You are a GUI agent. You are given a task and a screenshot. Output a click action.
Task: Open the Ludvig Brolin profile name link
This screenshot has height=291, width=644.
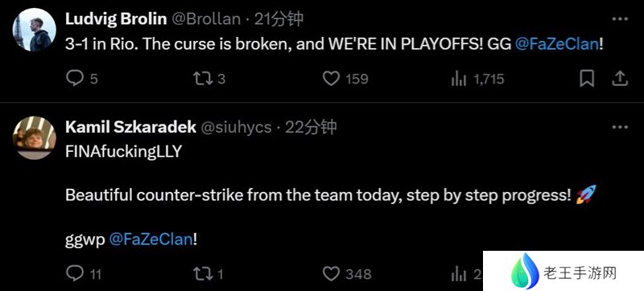point(116,18)
